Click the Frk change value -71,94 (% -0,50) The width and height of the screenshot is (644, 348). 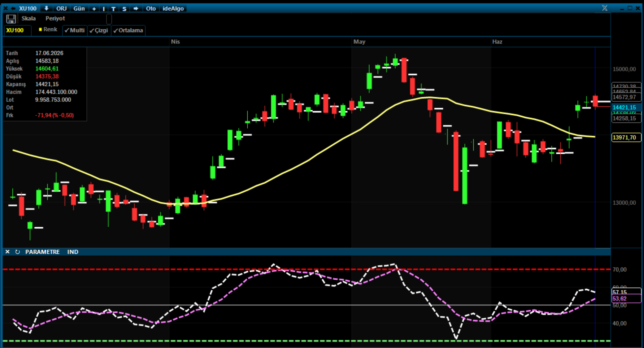pos(55,115)
